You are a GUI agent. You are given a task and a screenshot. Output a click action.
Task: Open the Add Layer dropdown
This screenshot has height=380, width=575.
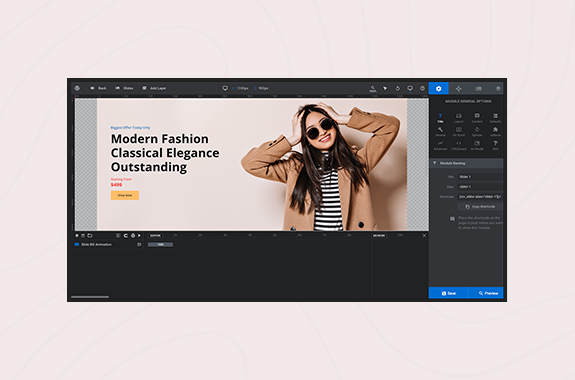tap(154, 88)
